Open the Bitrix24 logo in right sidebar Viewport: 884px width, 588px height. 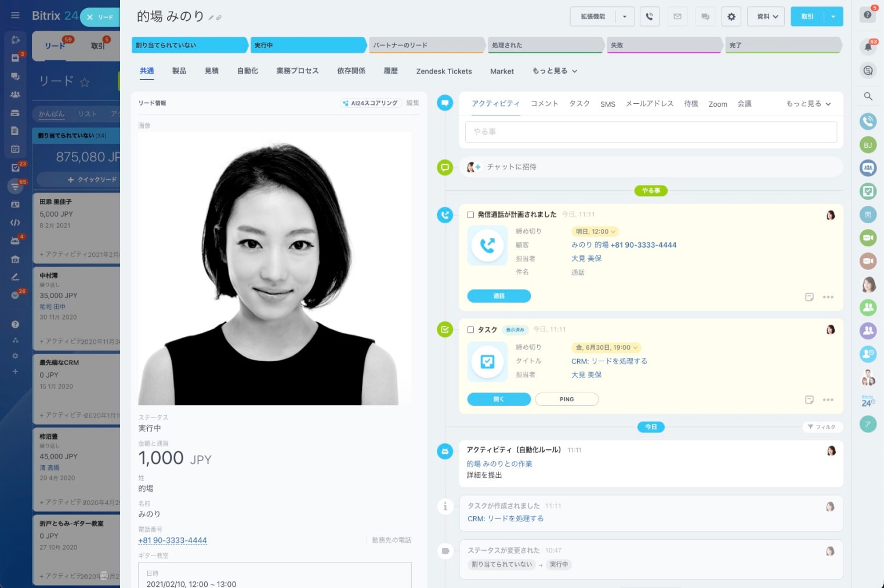tap(868, 401)
